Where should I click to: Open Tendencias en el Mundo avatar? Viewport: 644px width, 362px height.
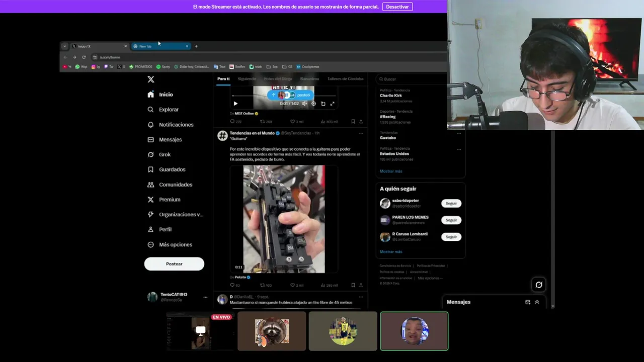click(222, 136)
